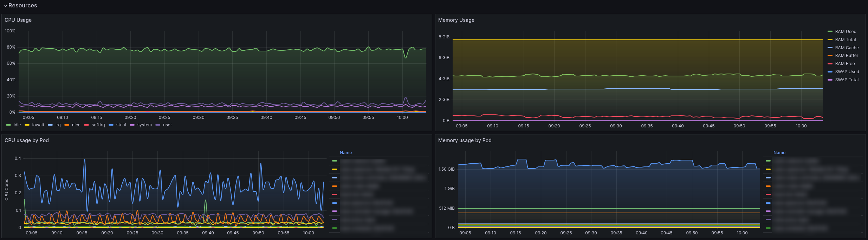This screenshot has height=240, width=868.
Task: Toggle the RAM Cache legend entry
Action: [x=847, y=48]
